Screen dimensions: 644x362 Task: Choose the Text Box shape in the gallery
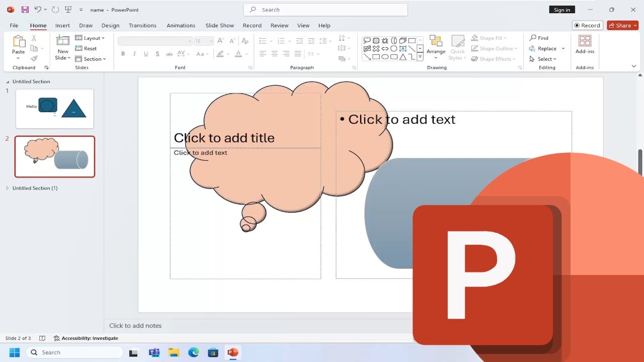403,49
